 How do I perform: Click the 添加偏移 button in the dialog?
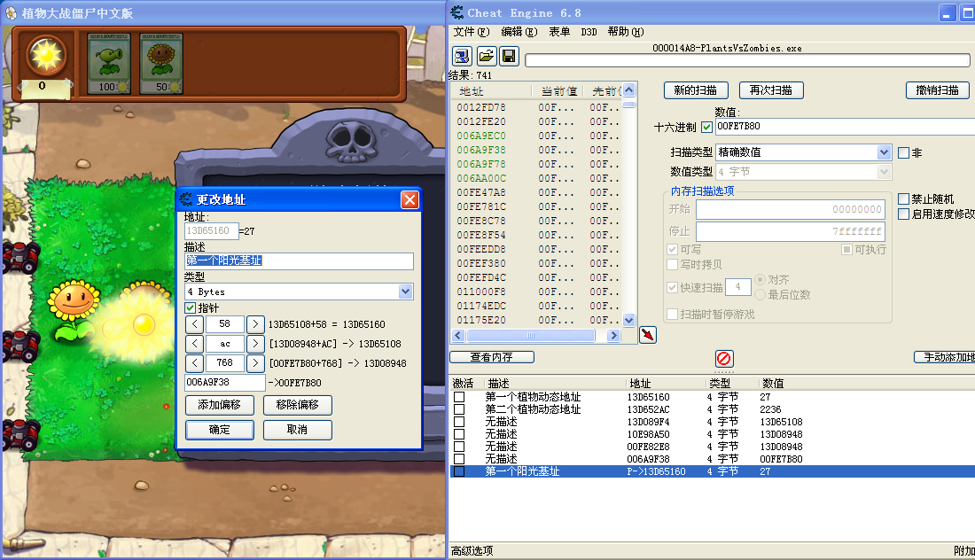219,405
